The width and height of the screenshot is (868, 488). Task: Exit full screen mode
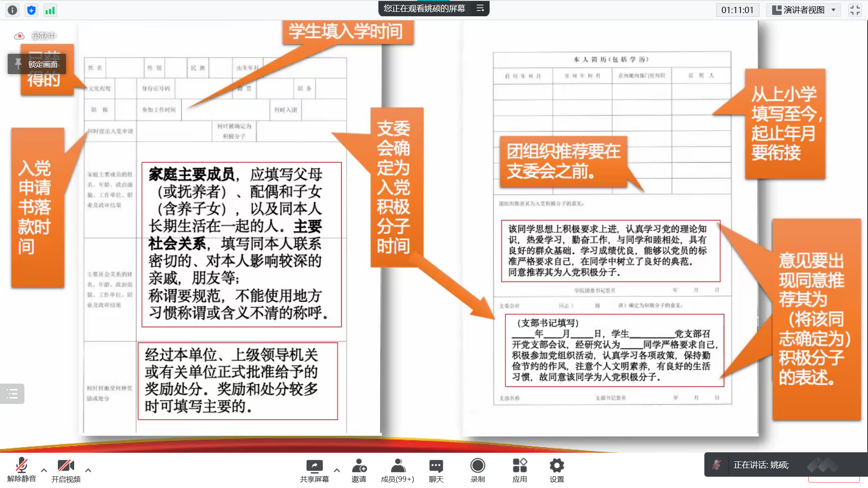(854, 10)
